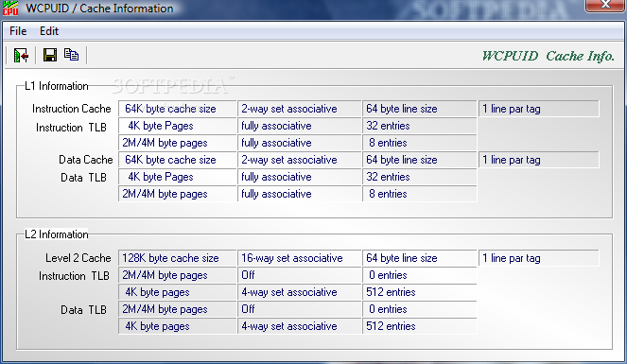Select 'fully associative' beside L1 Instruction TLB 32 entries

click(300, 126)
